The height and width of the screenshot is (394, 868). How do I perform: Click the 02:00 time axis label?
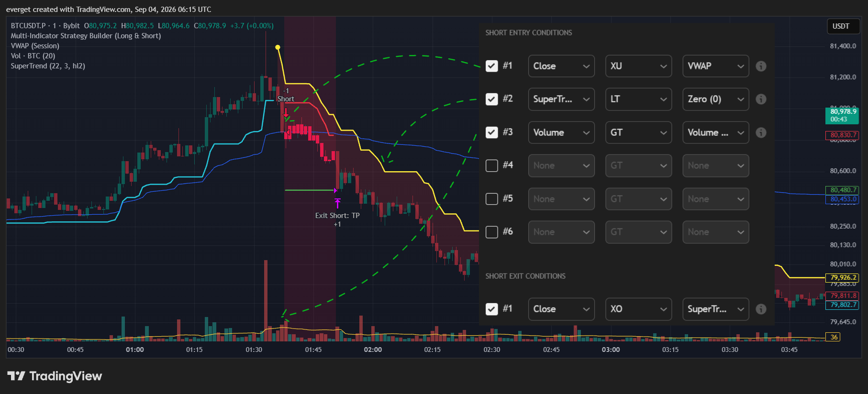tap(373, 350)
